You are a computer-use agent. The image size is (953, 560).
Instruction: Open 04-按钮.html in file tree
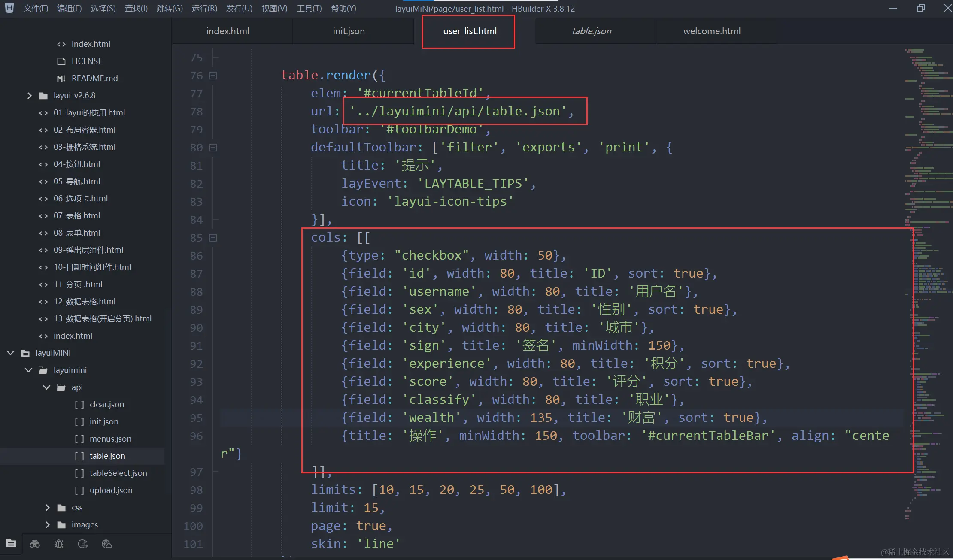coord(77,164)
